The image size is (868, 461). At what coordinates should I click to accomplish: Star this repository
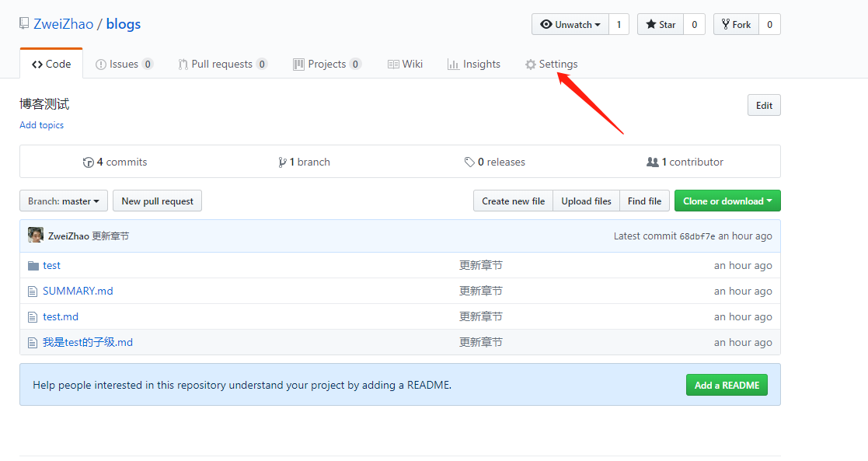pos(660,24)
